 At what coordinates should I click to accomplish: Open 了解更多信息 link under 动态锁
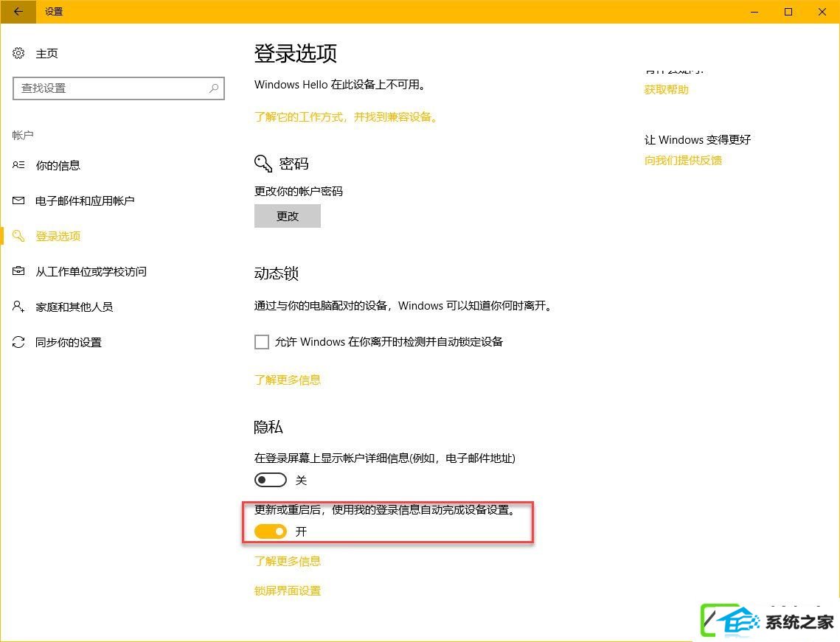coord(288,380)
